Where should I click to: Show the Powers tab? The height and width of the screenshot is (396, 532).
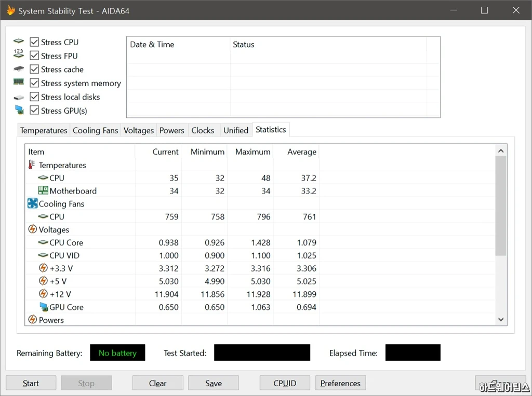click(171, 131)
